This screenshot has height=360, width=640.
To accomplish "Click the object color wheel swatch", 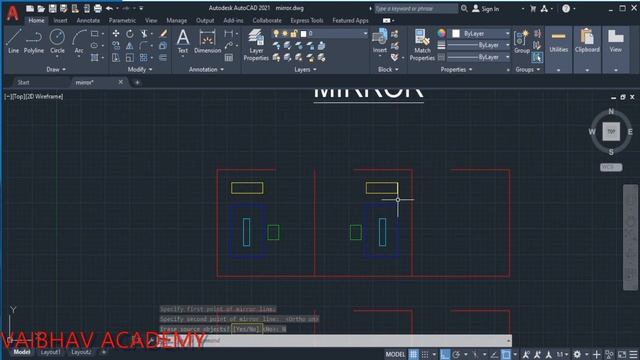I will 441,33.
